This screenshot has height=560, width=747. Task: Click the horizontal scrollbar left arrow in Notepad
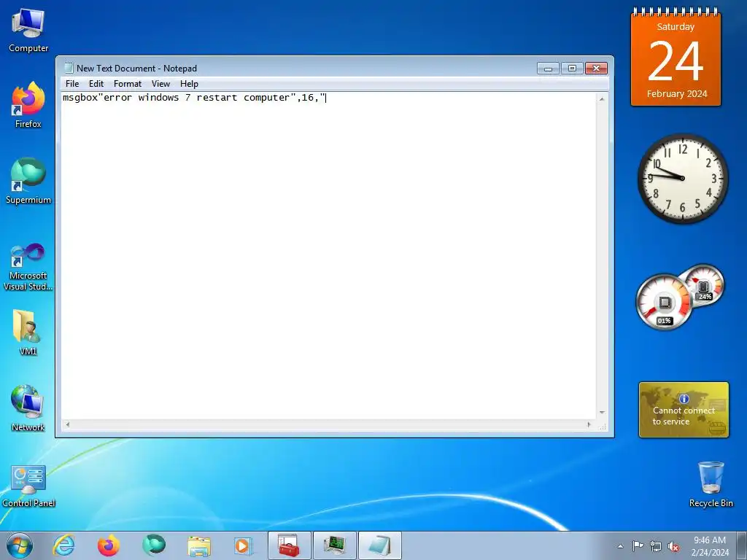[x=68, y=424]
